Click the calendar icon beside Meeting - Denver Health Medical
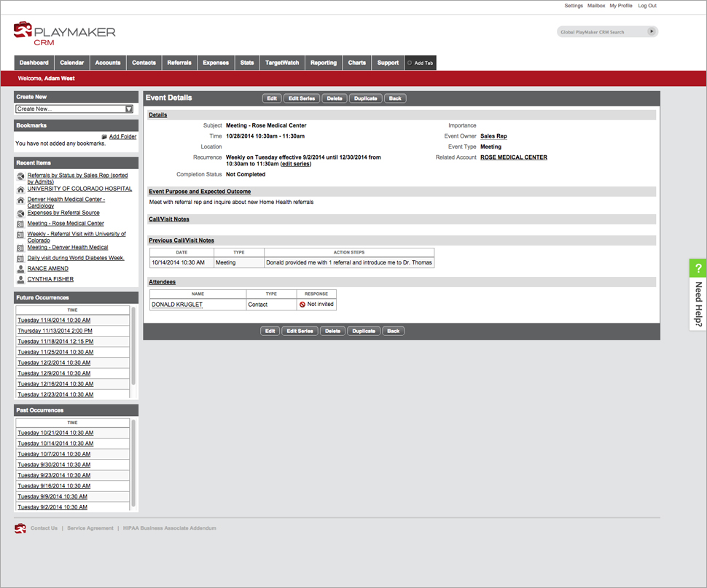This screenshot has width=707, height=588. 20,248
